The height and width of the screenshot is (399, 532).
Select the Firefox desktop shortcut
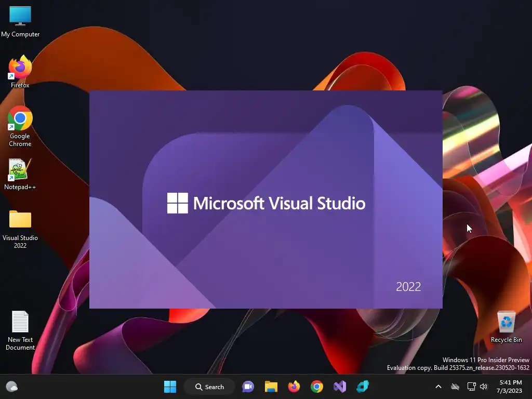[x=20, y=72]
